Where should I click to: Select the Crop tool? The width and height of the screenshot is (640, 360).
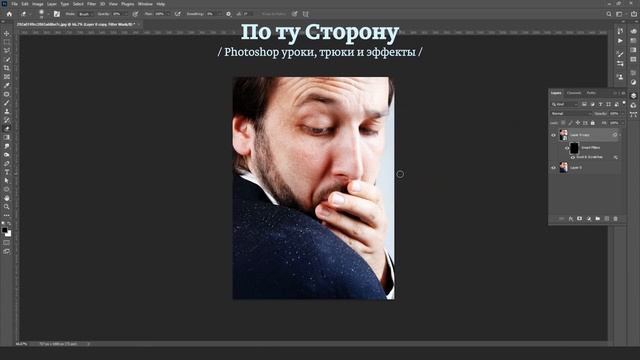(7, 68)
